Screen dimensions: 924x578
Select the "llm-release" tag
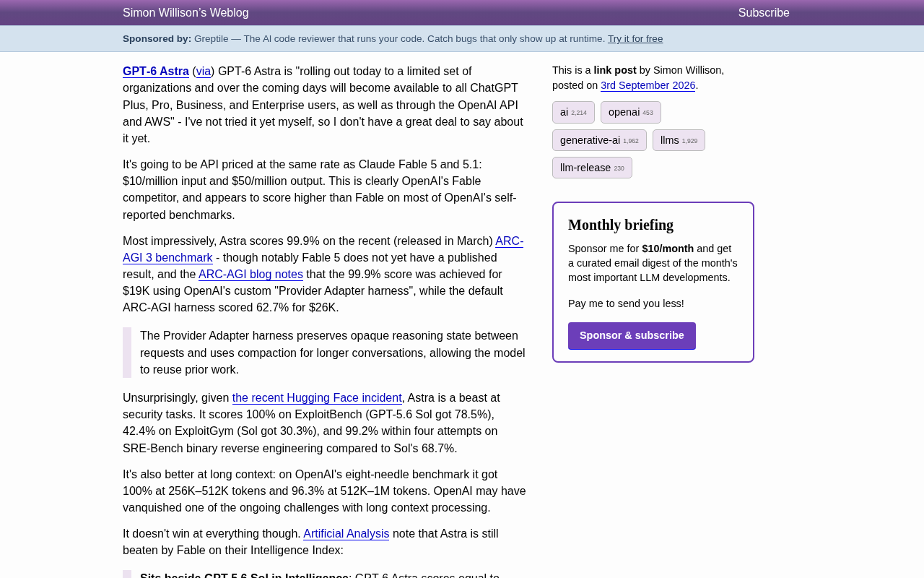(x=592, y=168)
